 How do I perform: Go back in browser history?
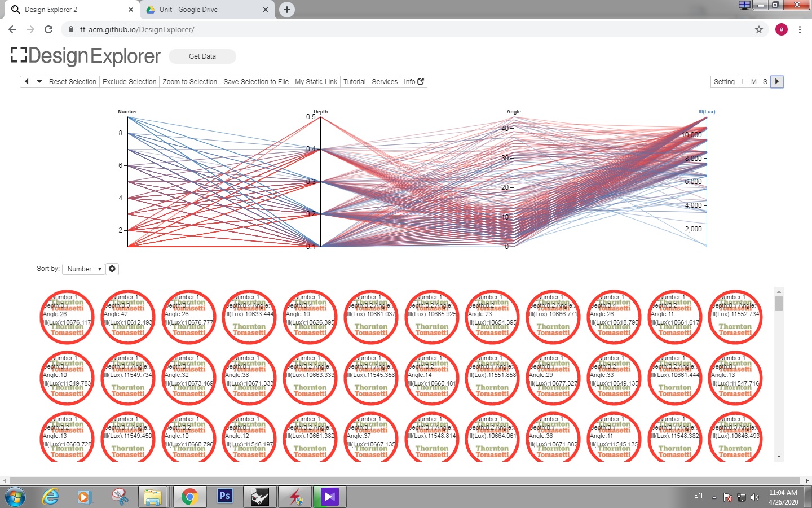(x=12, y=29)
